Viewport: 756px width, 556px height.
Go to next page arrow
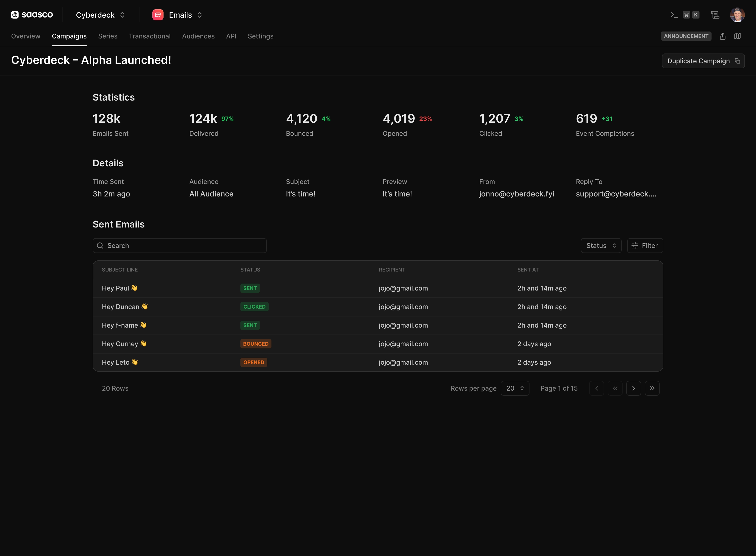point(633,388)
